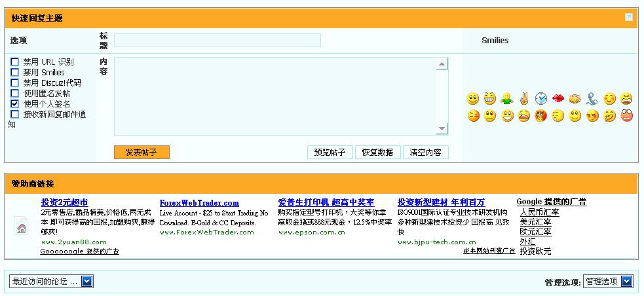Click inside the 内容 text area

pyautogui.click(x=275, y=96)
